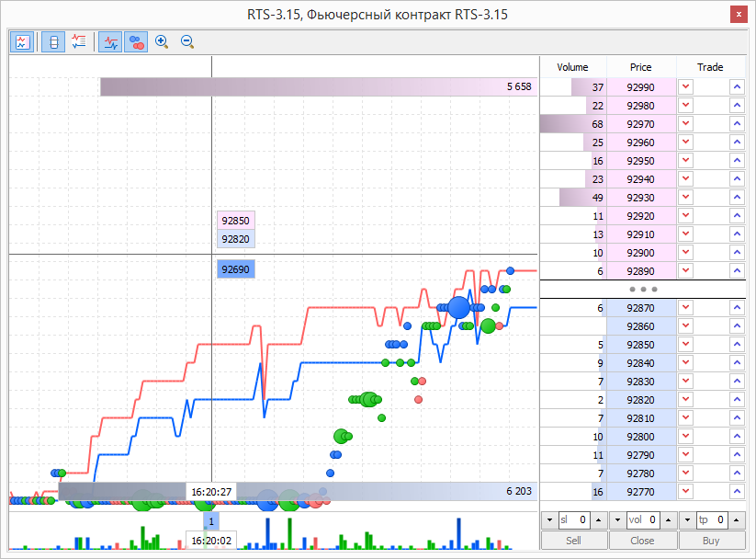This screenshot has width=756, height=559.
Task: Toggle the tick chart display button
Action: pos(22,42)
